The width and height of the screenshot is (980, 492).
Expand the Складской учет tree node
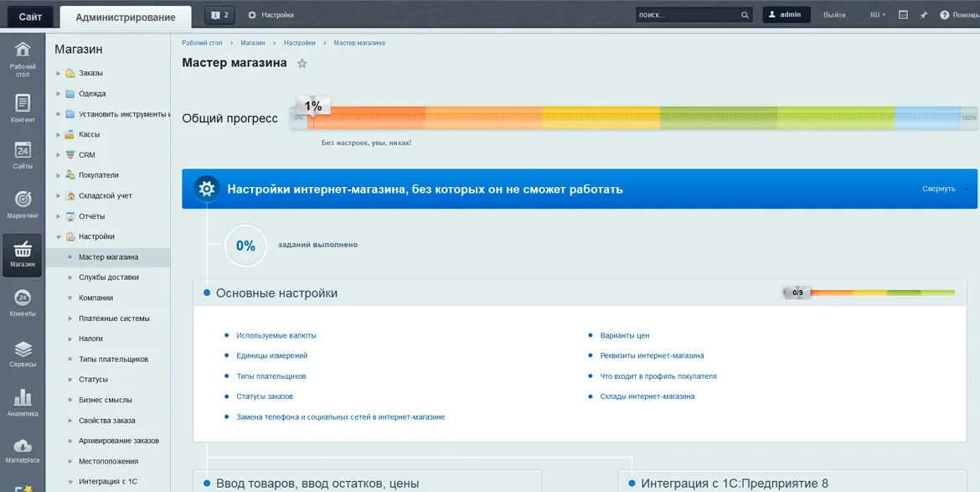click(x=58, y=195)
